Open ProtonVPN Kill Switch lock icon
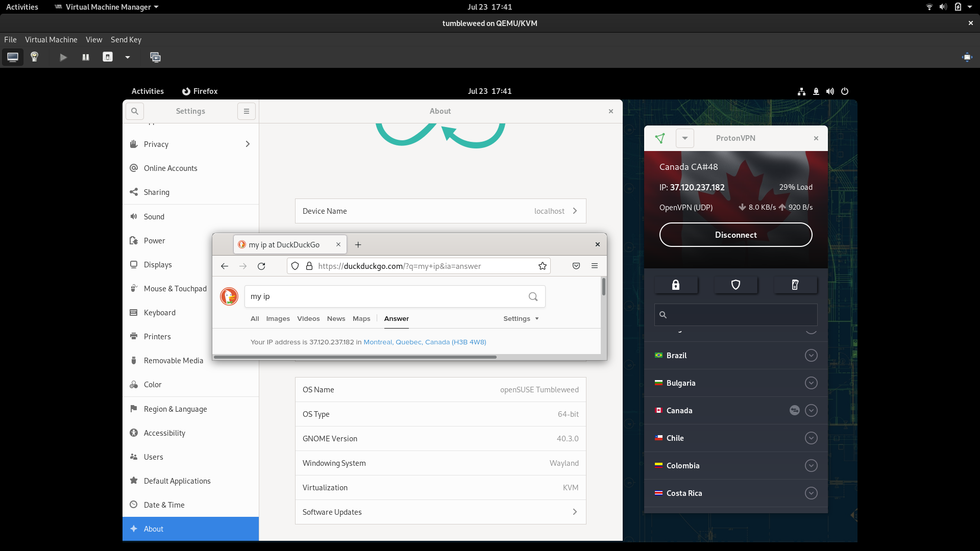The image size is (980, 551). click(x=676, y=285)
